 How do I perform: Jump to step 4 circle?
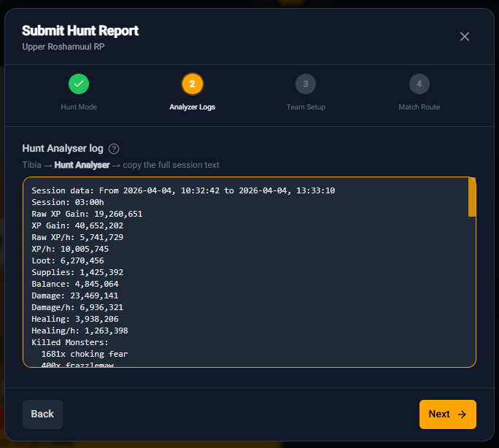419,84
